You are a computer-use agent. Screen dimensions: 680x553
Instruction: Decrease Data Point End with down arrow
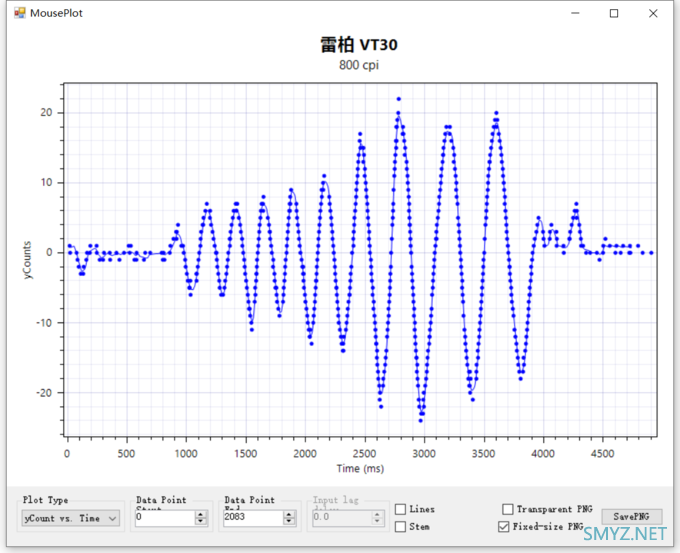[289, 521]
